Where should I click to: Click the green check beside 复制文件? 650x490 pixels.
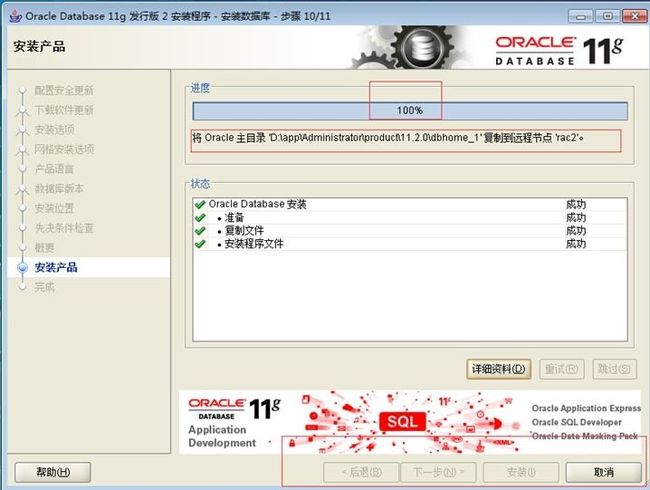pos(200,230)
